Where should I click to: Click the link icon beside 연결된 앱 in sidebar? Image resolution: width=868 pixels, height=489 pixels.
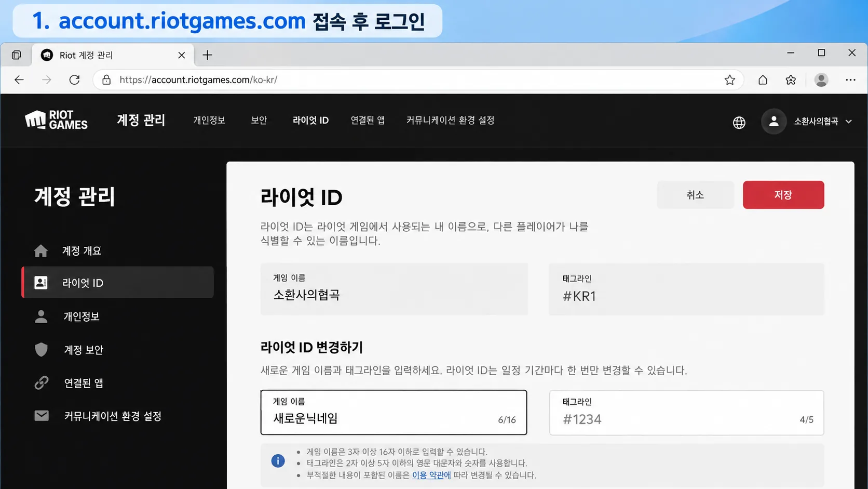pos(41,383)
